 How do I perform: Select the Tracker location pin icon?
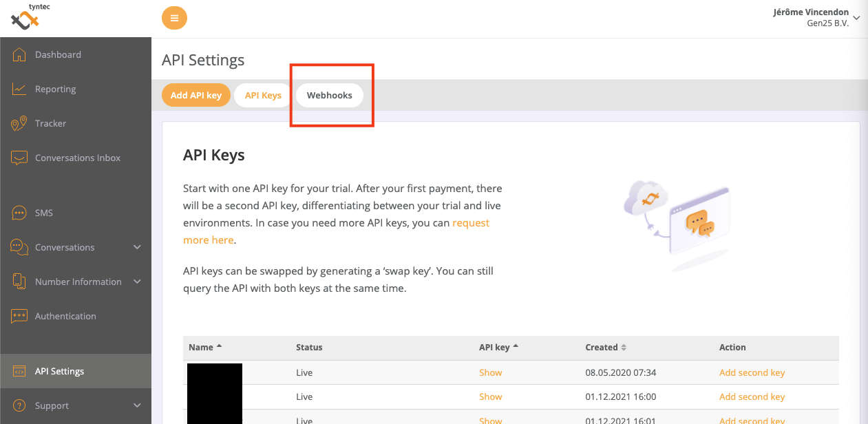tap(19, 124)
